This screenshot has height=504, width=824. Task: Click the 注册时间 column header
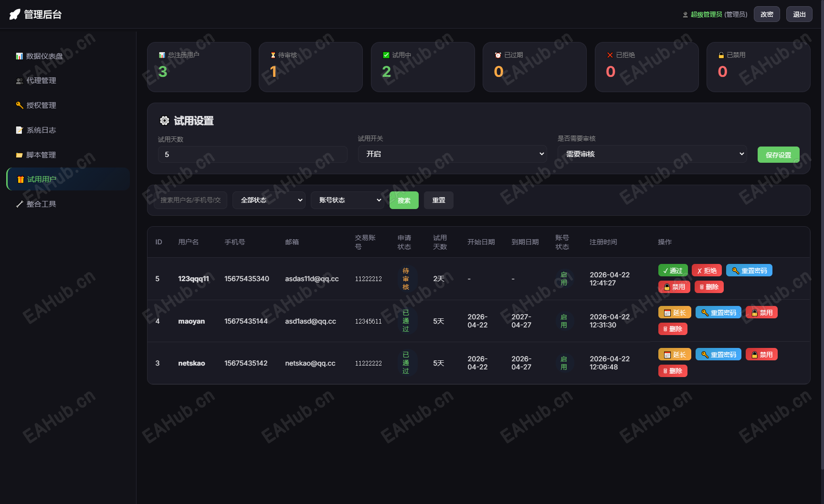(x=603, y=242)
